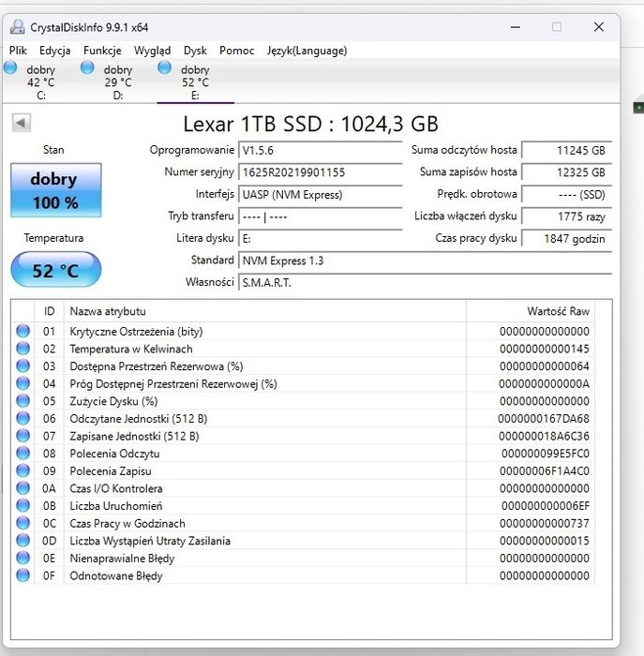Select the Dostępna Przestrzeń Rezerwowa (%) row
Image resolution: width=644 pixels, height=656 pixels.
303,366
